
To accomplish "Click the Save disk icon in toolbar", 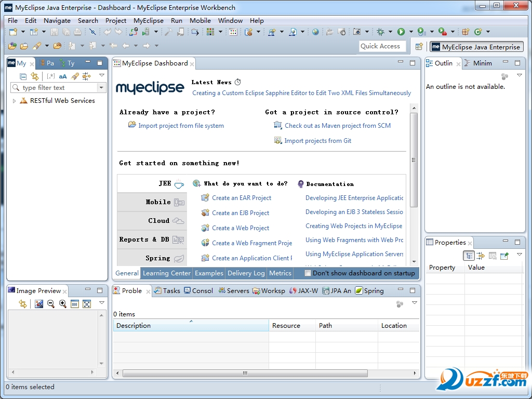I will 54,32.
